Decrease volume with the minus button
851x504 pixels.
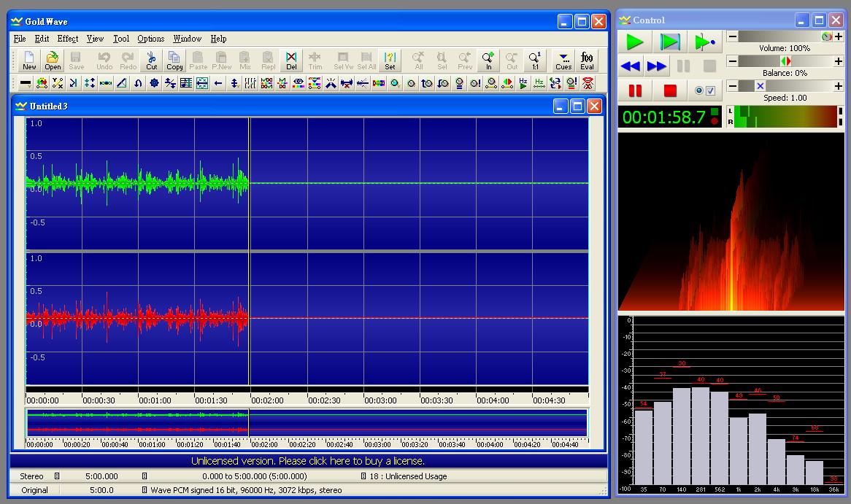[733, 37]
